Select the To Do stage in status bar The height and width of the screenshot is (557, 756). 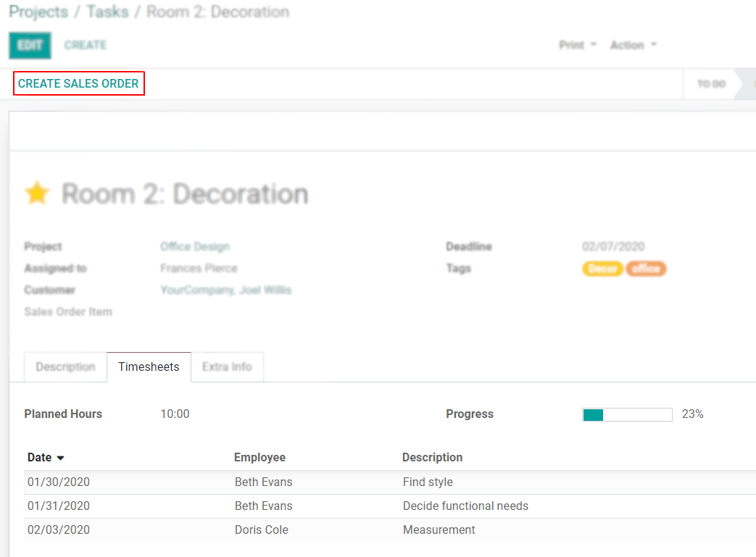(x=710, y=85)
